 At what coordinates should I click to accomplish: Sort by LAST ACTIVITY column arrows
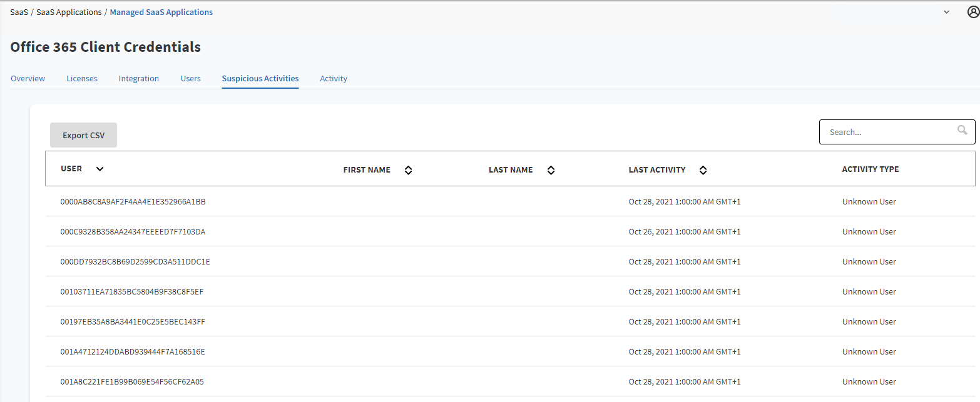703,170
